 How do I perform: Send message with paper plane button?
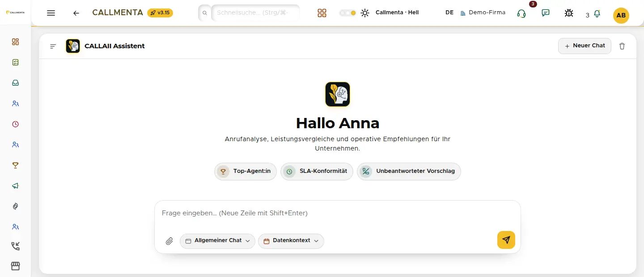pyautogui.click(x=506, y=240)
